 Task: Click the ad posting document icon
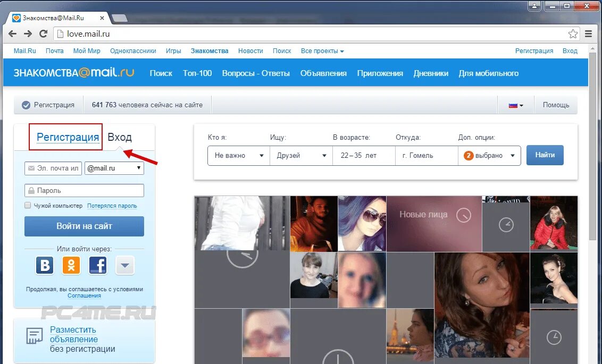click(x=35, y=336)
